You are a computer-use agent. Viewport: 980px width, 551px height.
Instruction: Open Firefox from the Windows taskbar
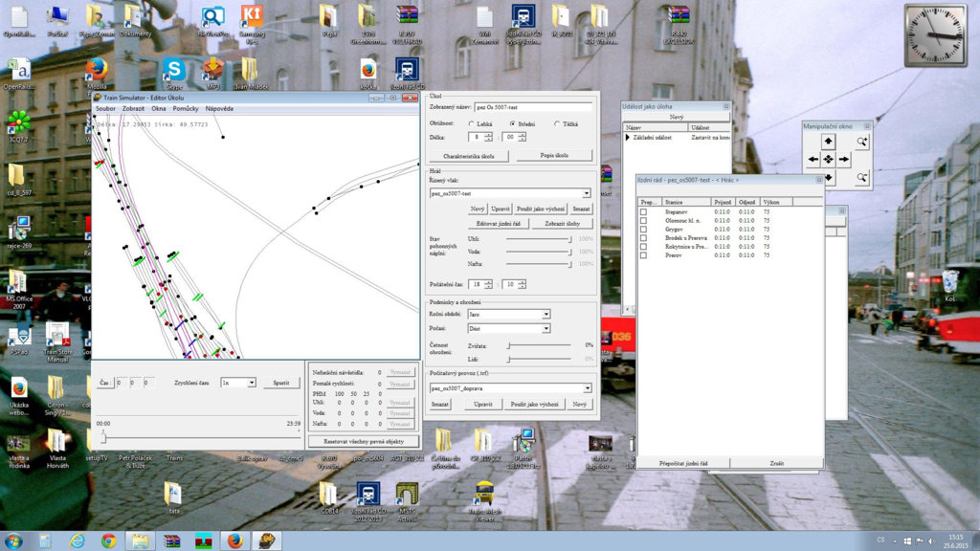235,540
